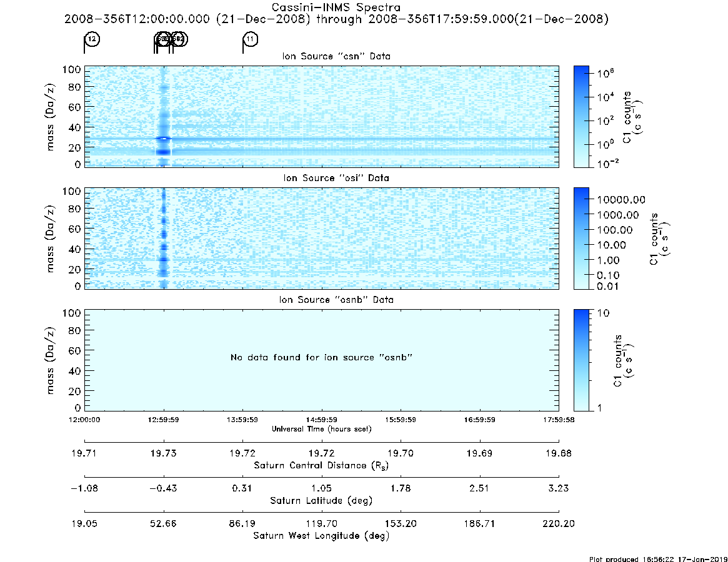Image resolution: width=728 pixels, height=562 pixels.
Task: Click the 'No data found for ion source "osnb"' message
Action: click(x=321, y=357)
